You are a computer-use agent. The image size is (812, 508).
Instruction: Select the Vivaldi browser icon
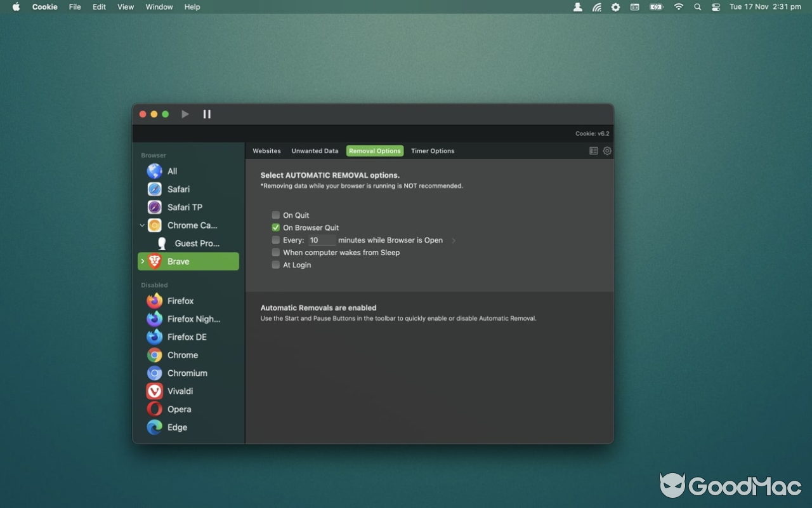[155, 391]
